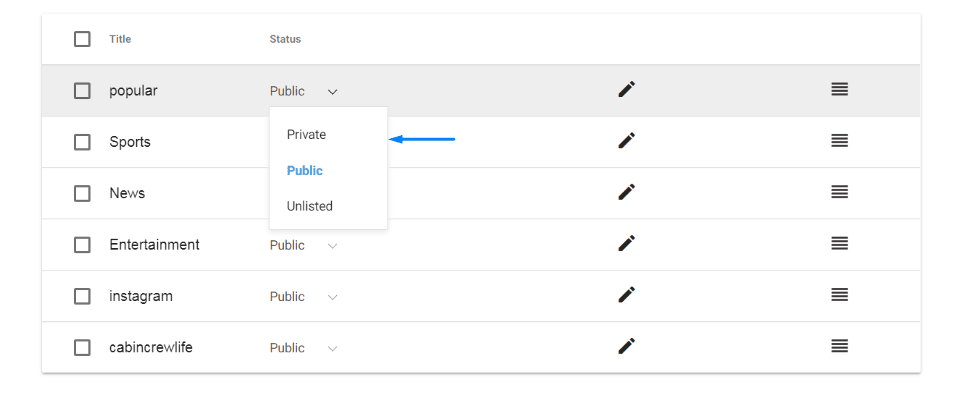Click the reorder handle for cabincrewlife

[x=840, y=347]
